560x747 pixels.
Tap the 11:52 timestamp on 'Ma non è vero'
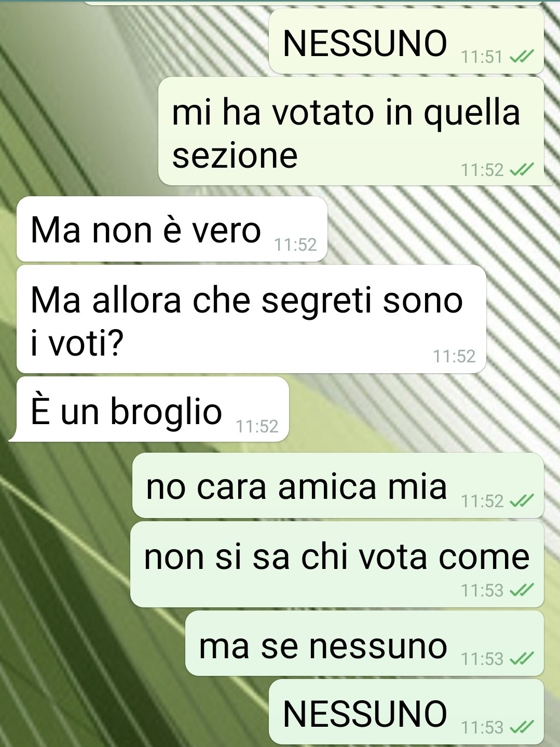tap(295, 245)
